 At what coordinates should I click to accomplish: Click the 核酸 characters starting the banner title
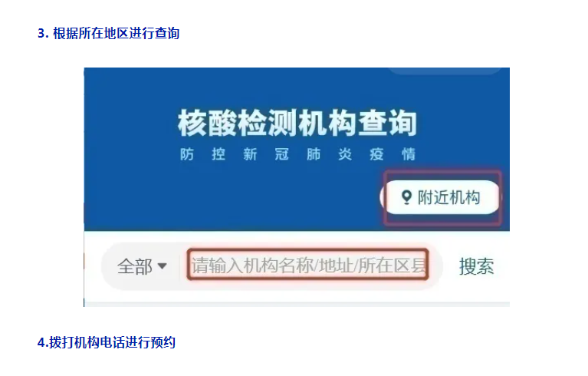(208, 123)
